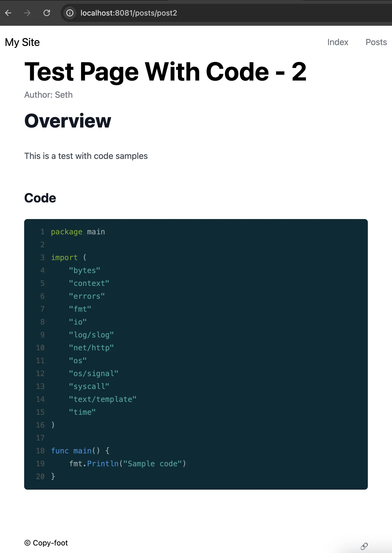Click the "net/http" import line
392x553 pixels.
pos(91,348)
